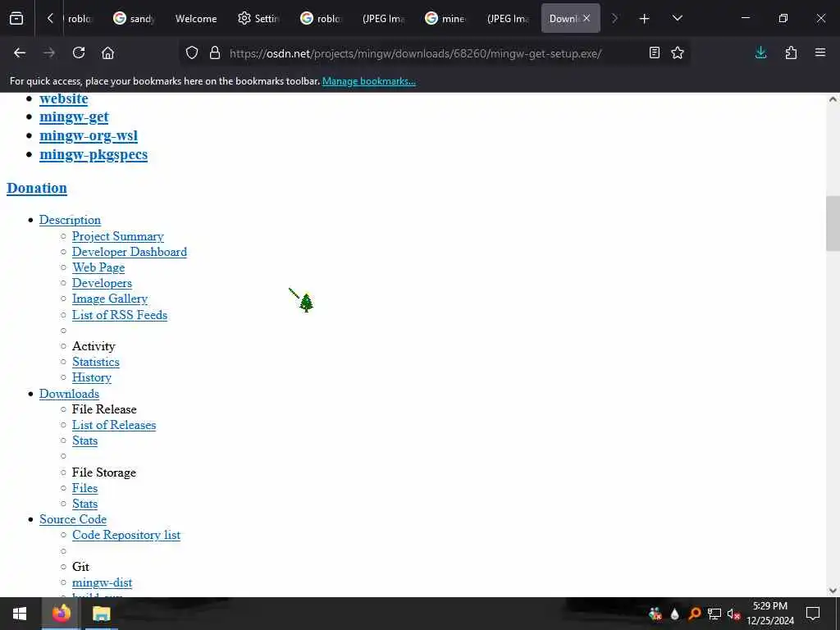
Task: Toggle reader view for this page
Action: click(x=654, y=53)
